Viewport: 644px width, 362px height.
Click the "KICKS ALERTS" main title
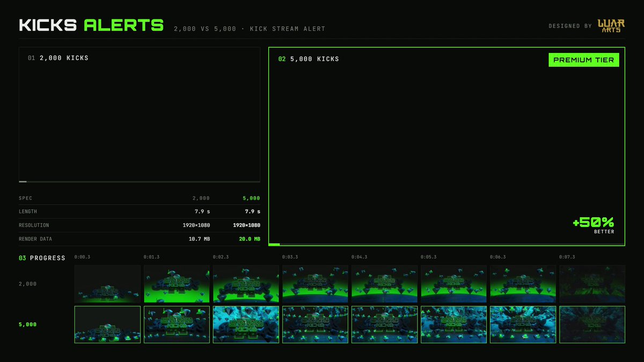(x=91, y=25)
